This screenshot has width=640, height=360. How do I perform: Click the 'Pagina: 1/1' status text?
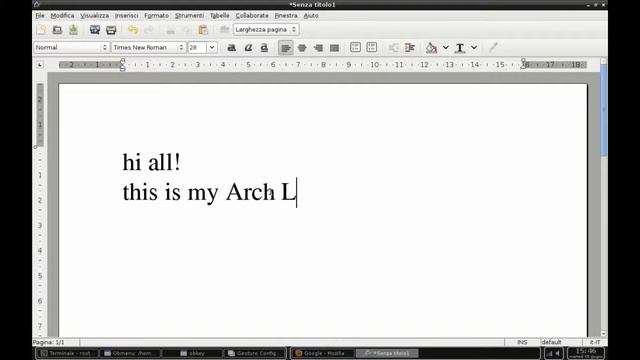pyautogui.click(x=49, y=342)
